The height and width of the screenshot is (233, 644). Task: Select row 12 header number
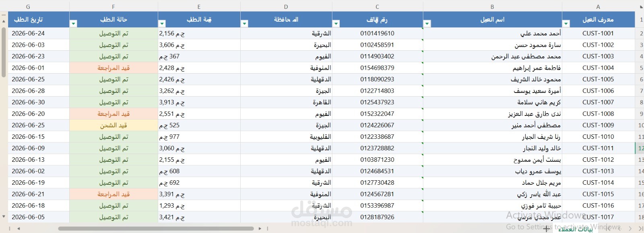[x=640, y=148]
